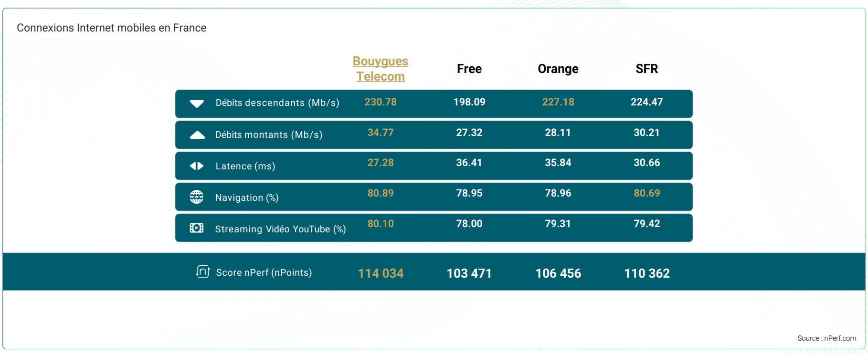Click the Bouygues nPerf score 114 034
Viewport: 868px width, 354px height.
point(381,273)
